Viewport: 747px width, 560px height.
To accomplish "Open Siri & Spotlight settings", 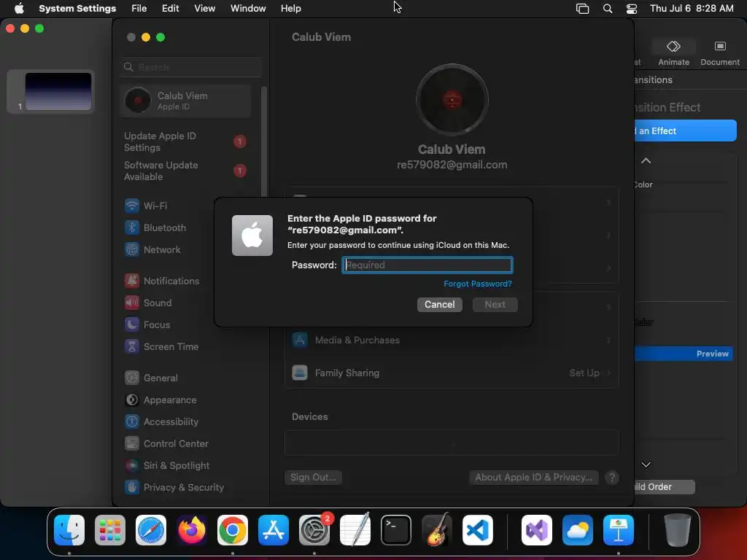I will pos(167,466).
